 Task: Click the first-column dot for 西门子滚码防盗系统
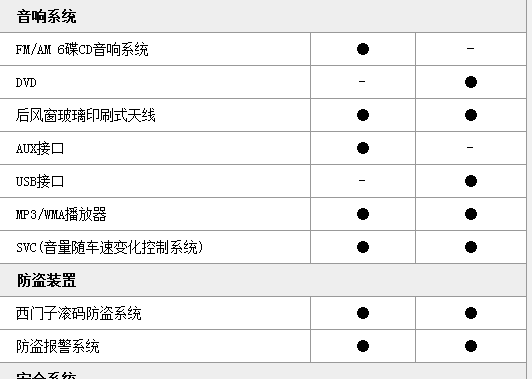pos(363,313)
